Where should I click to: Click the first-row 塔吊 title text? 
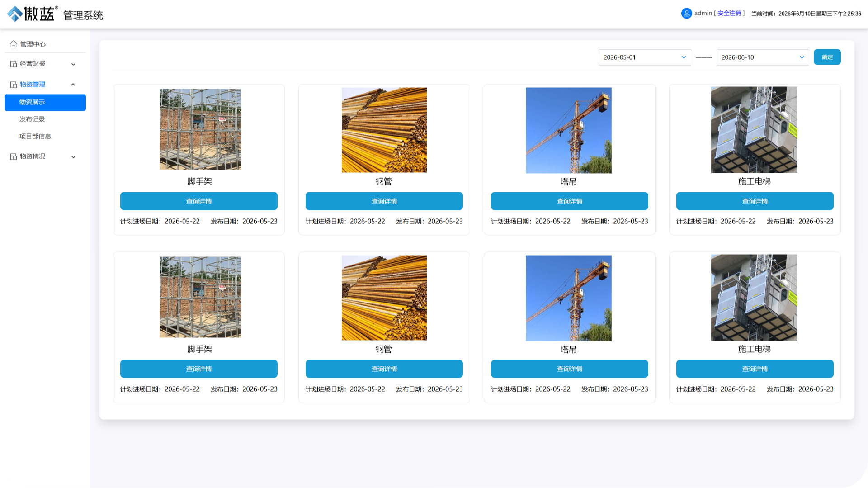569,182
